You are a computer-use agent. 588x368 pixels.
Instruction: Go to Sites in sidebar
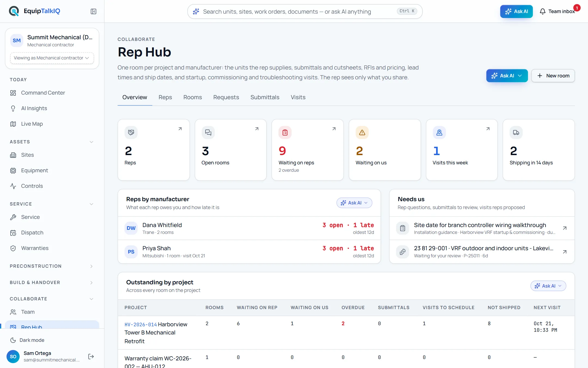(x=52, y=155)
